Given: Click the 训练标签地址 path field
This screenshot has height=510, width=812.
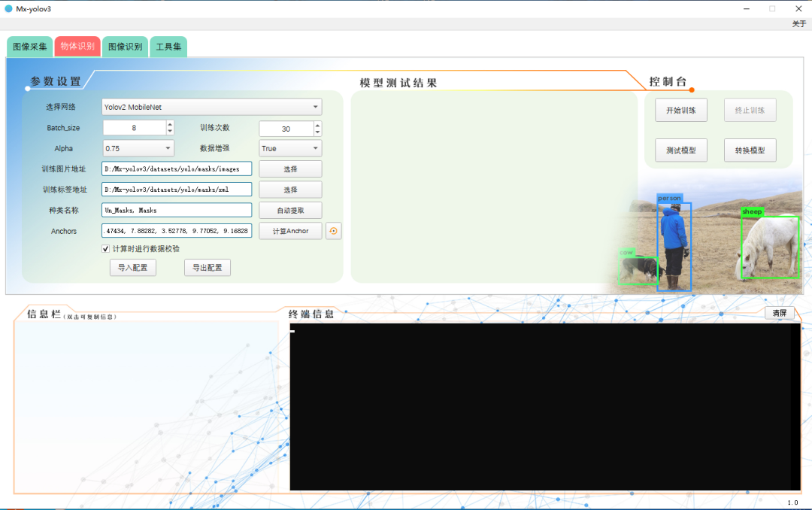Looking at the screenshot, I should tap(177, 190).
